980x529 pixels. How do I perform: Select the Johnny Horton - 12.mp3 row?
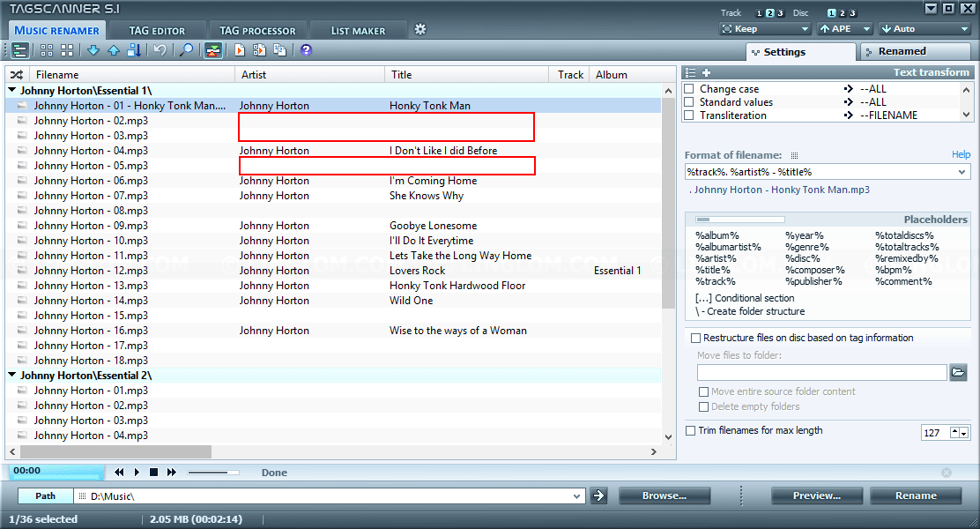(x=333, y=271)
